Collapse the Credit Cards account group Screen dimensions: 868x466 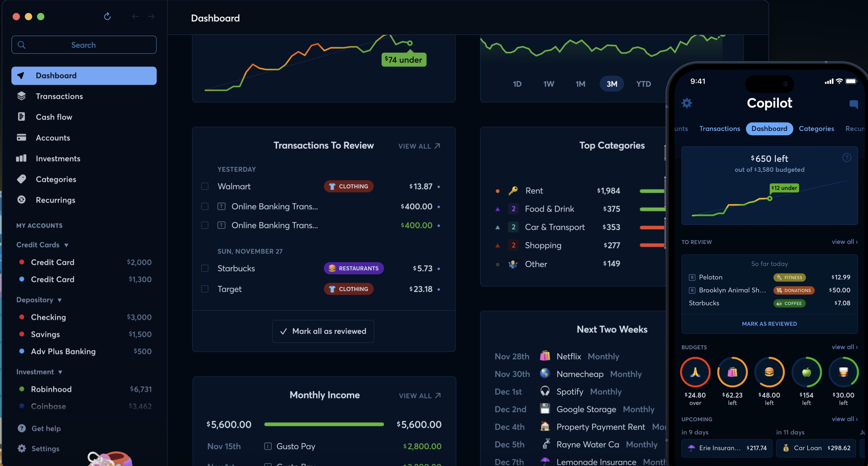click(x=66, y=245)
